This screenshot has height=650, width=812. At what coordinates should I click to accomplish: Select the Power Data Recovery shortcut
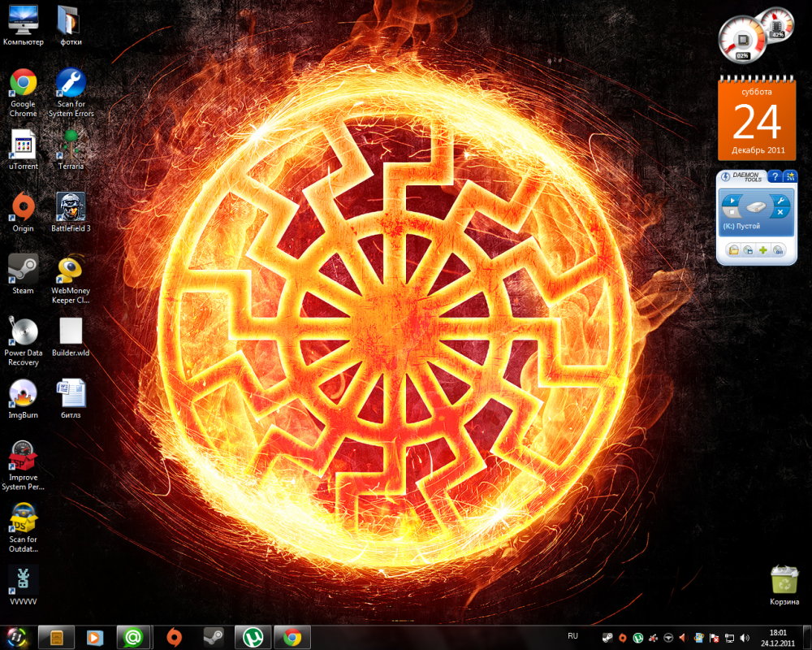coord(23,341)
